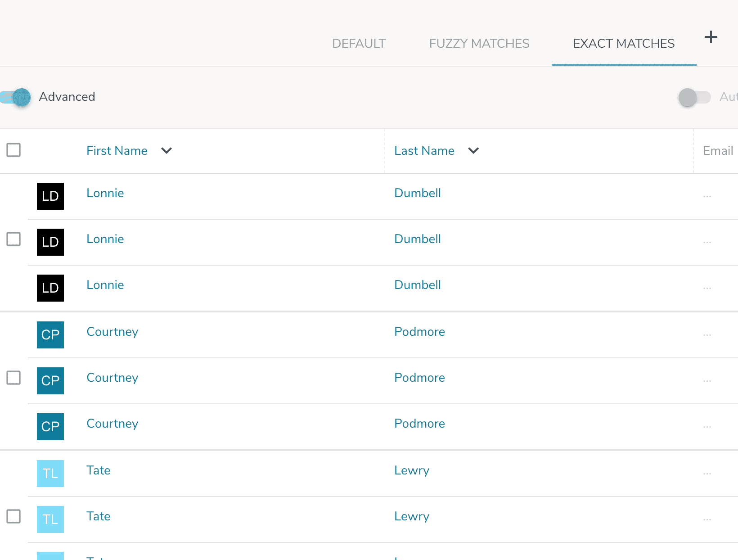Open third Dumbell last name link
Image resolution: width=738 pixels, height=560 pixels.
click(x=418, y=285)
